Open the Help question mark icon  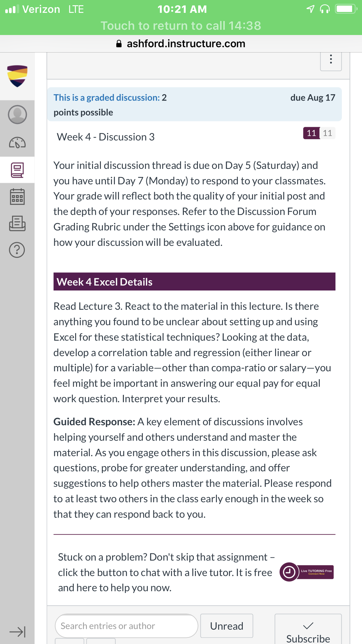point(17,250)
